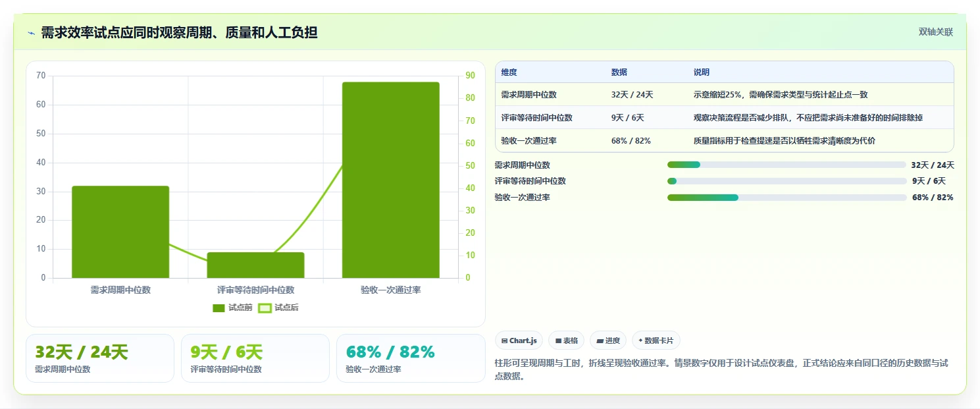Click the 示意缩短25% description cell
This screenshot has height=409, width=980.
pos(781,95)
